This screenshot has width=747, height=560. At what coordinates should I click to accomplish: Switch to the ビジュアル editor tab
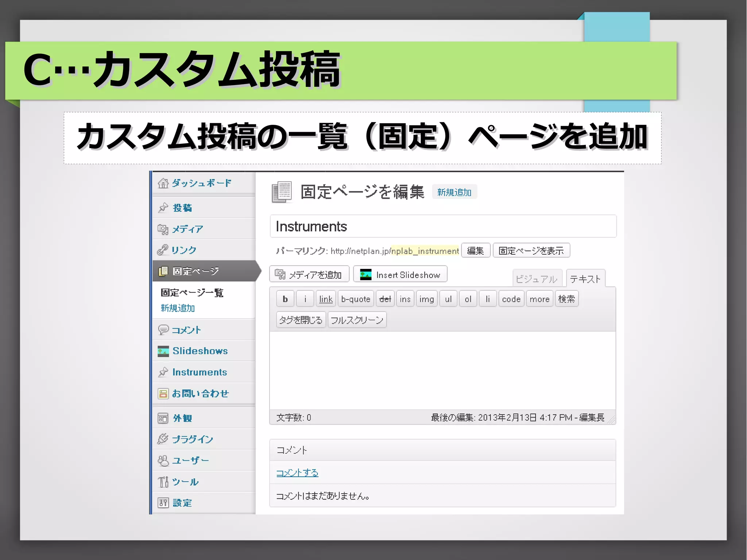click(x=537, y=279)
